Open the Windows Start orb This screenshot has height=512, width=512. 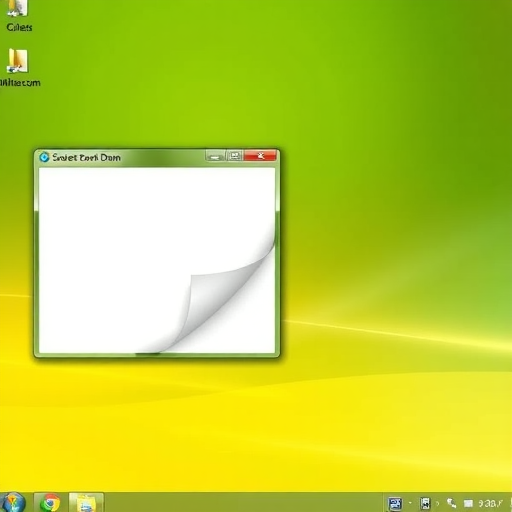13,503
